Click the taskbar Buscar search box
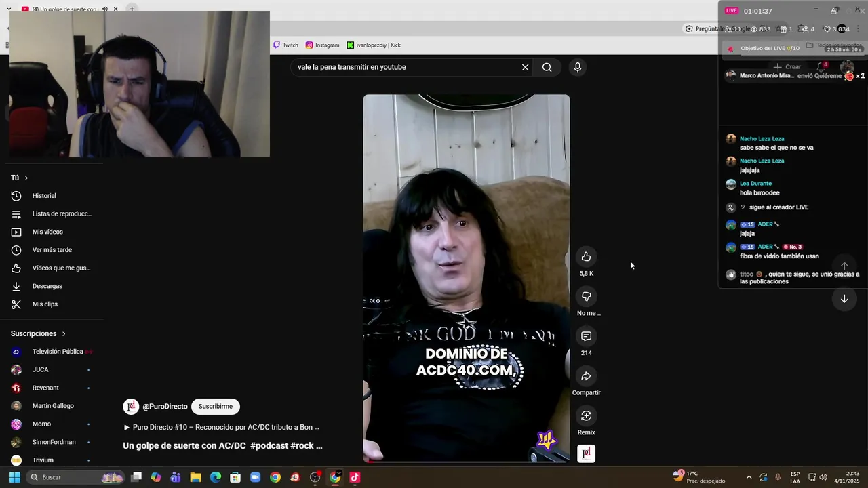Image resolution: width=868 pixels, height=488 pixels. [75, 477]
